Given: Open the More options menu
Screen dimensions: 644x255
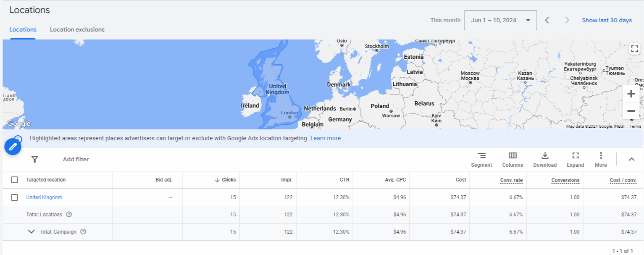Looking at the screenshot, I should pos(601,160).
